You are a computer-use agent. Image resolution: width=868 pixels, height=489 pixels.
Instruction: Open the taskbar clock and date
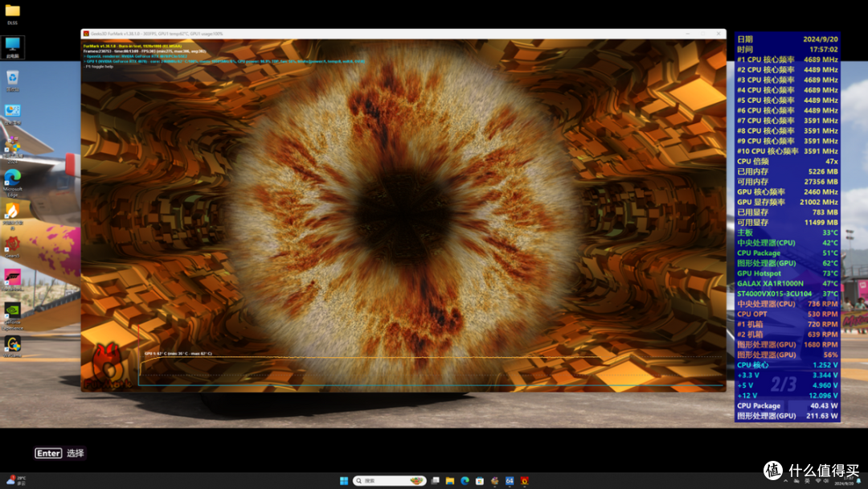coord(844,481)
